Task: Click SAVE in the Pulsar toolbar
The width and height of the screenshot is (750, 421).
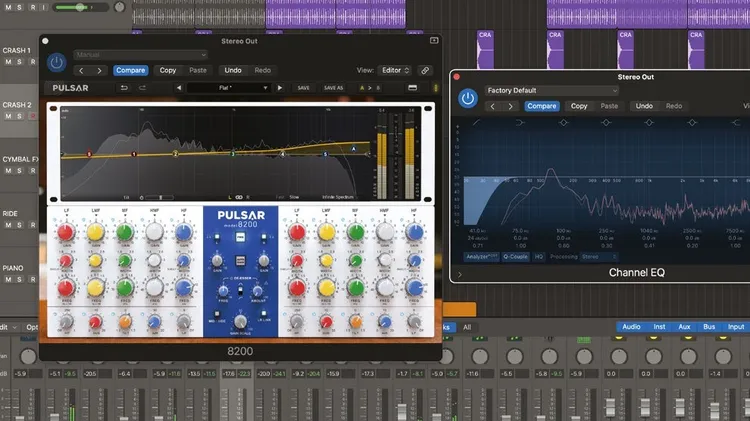Action: (303, 88)
